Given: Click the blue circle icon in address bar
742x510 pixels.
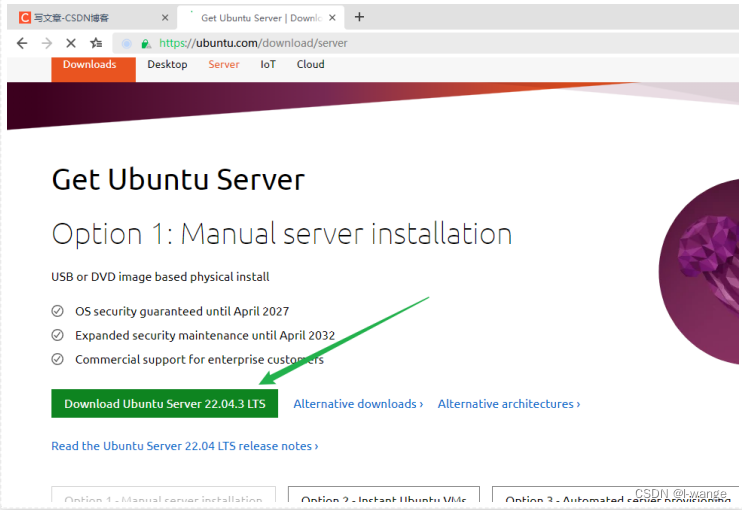Looking at the screenshot, I should tap(127, 44).
